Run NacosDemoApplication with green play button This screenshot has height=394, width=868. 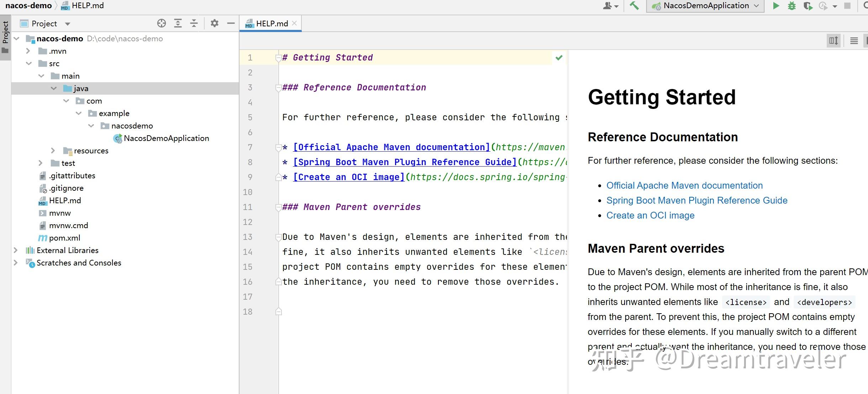(x=776, y=6)
